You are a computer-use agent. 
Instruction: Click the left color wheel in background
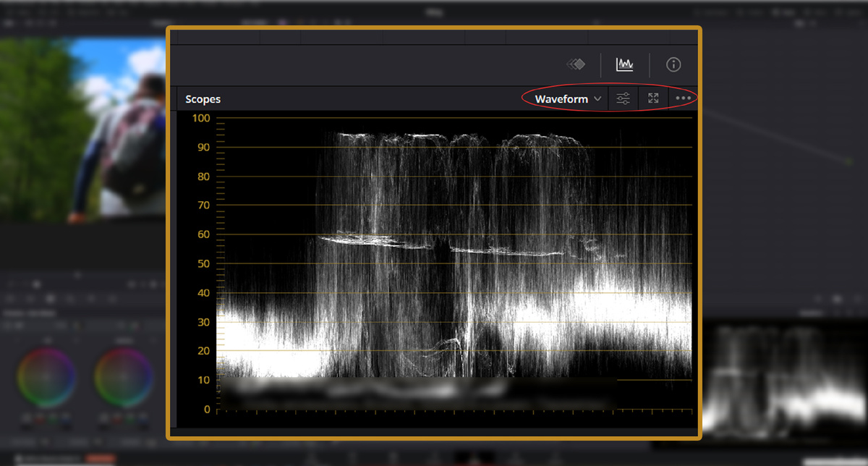(x=46, y=376)
